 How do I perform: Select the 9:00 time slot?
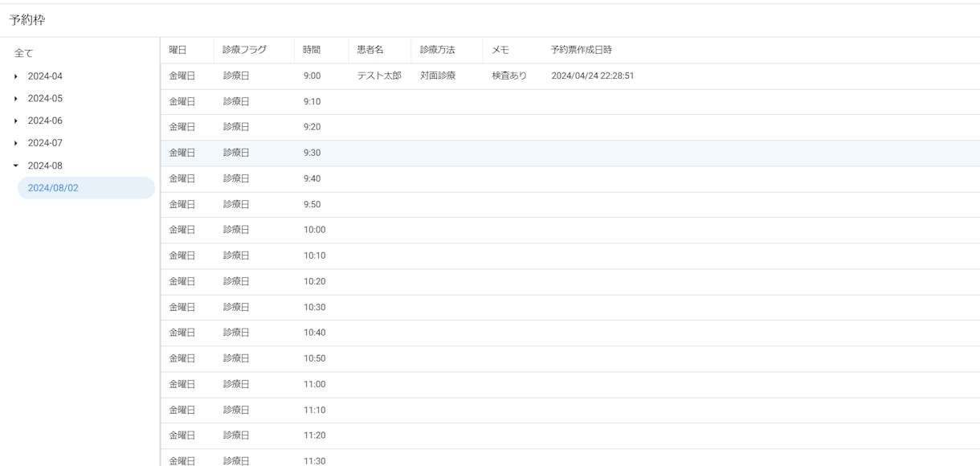tap(312, 76)
